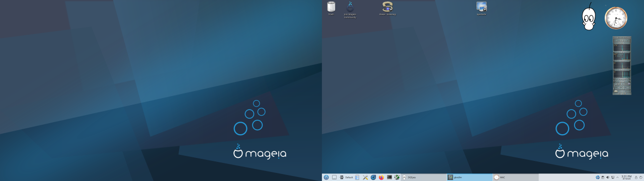Switch to the DGEyes taskbar entry
Viewport: 644px width, 181px height.
424,177
